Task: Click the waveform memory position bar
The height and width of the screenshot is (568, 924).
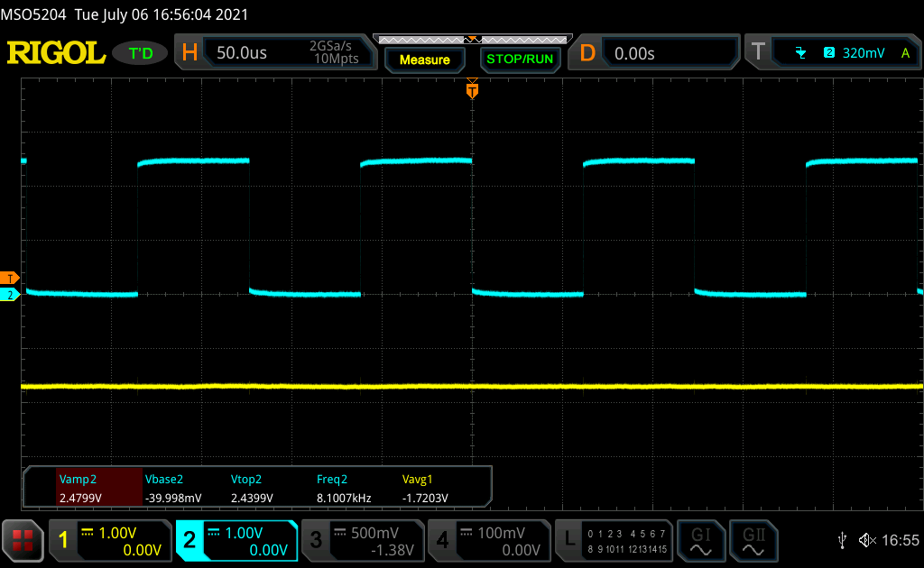Action: 473,40
